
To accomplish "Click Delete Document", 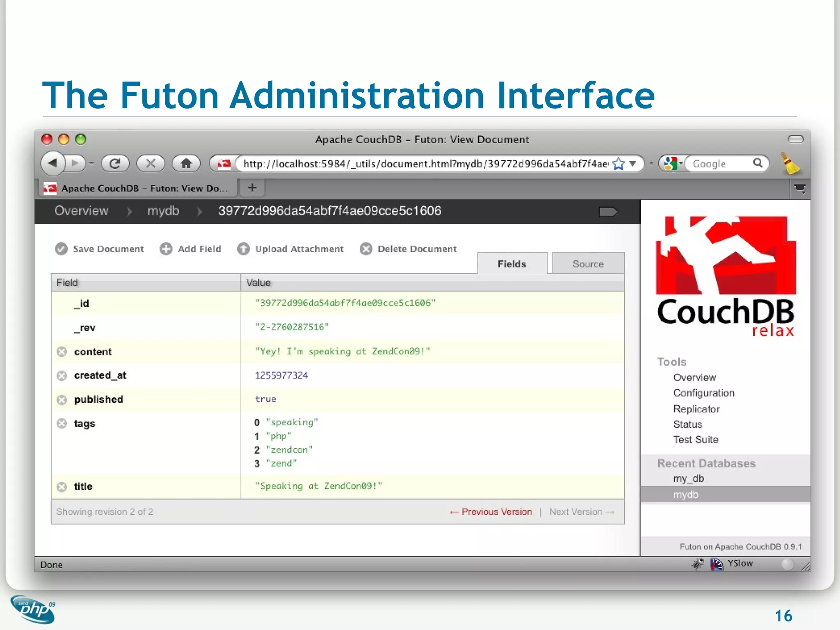I will click(x=408, y=249).
